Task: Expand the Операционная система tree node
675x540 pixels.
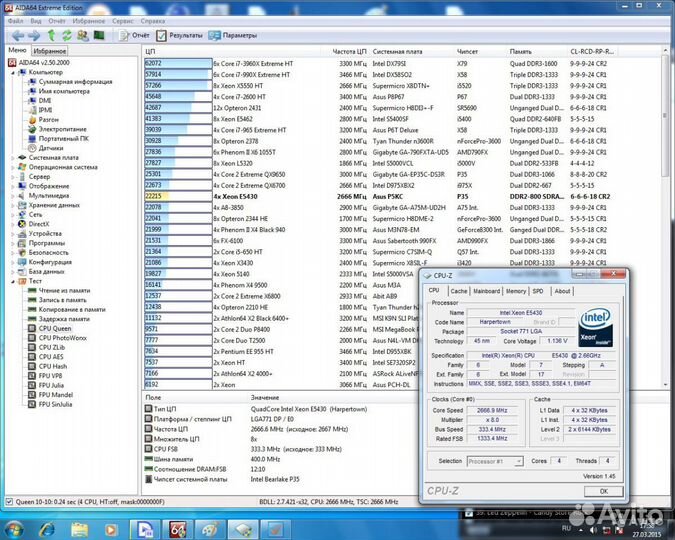Action: (12, 167)
